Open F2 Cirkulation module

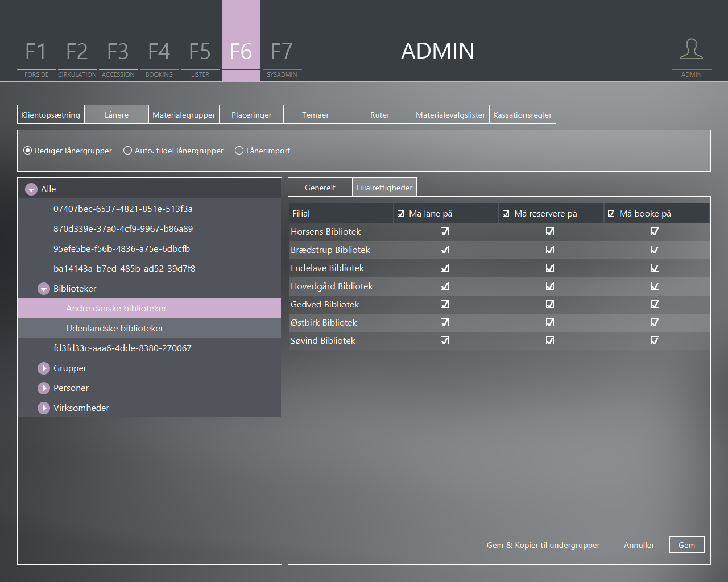[x=77, y=57]
